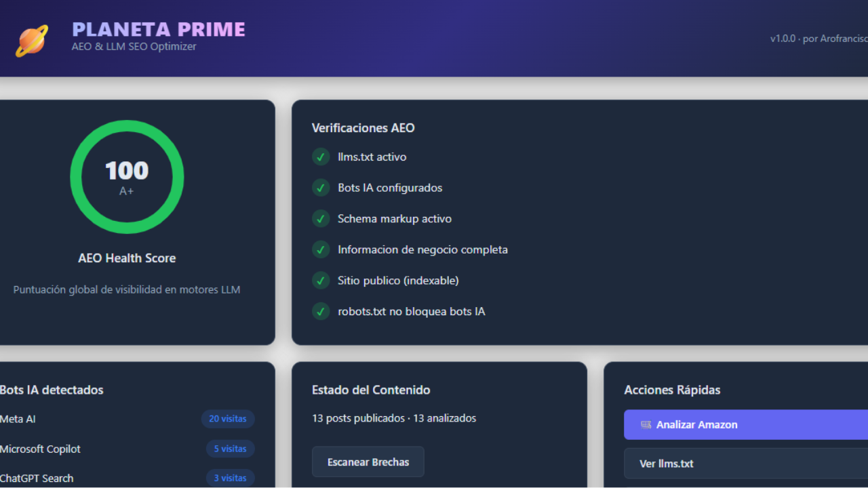
Task: Click the 100 score number
Action: click(x=127, y=171)
